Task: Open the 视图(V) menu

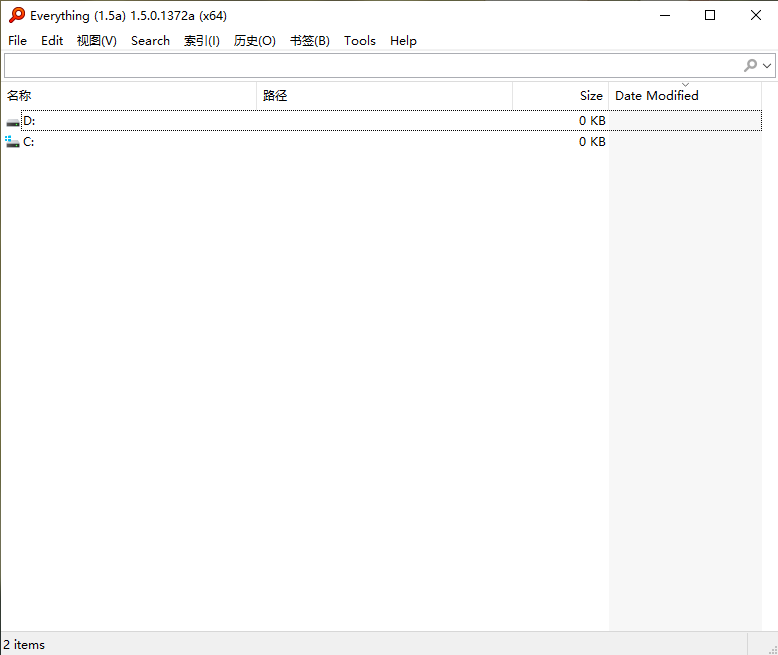Action: click(97, 41)
